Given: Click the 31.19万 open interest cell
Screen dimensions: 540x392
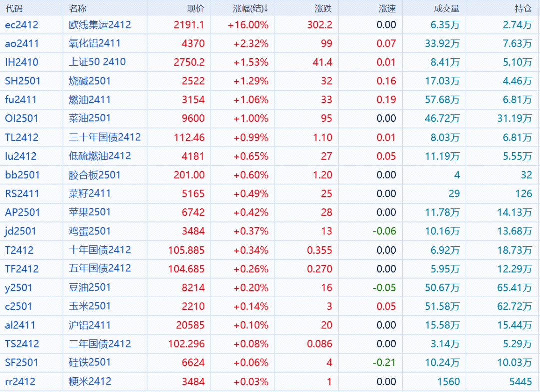Looking at the screenshot, I should (x=515, y=119).
